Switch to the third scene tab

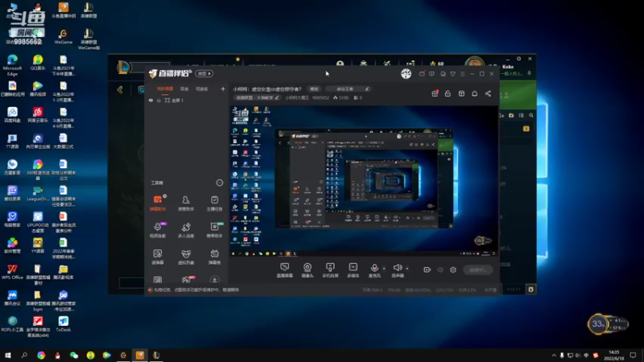click(x=202, y=88)
